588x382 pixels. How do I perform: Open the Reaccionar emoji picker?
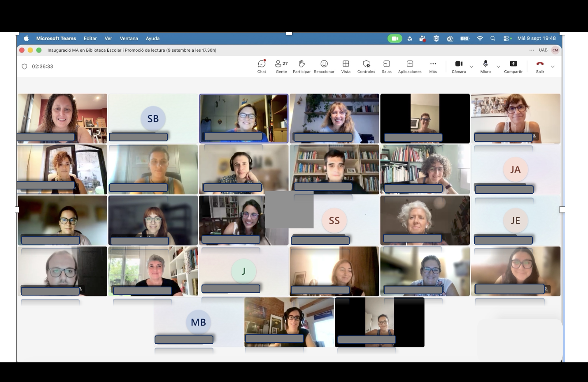pyautogui.click(x=324, y=67)
